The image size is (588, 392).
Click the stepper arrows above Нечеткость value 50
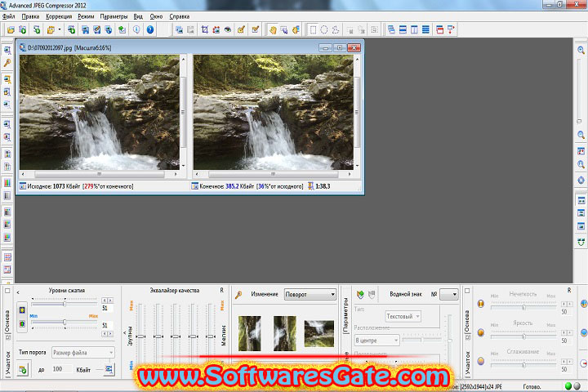(x=567, y=304)
